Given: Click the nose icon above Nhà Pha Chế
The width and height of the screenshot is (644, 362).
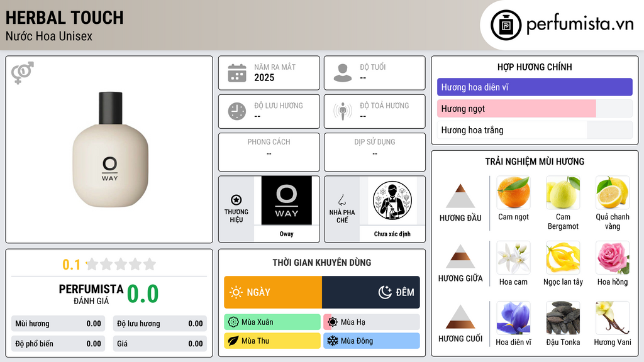Looking at the screenshot, I should click(x=341, y=200).
